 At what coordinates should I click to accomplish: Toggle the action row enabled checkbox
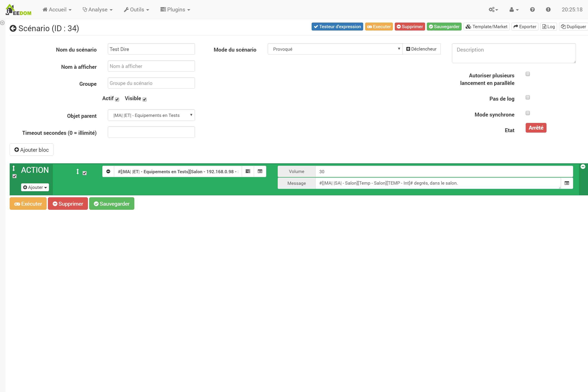(x=85, y=173)
